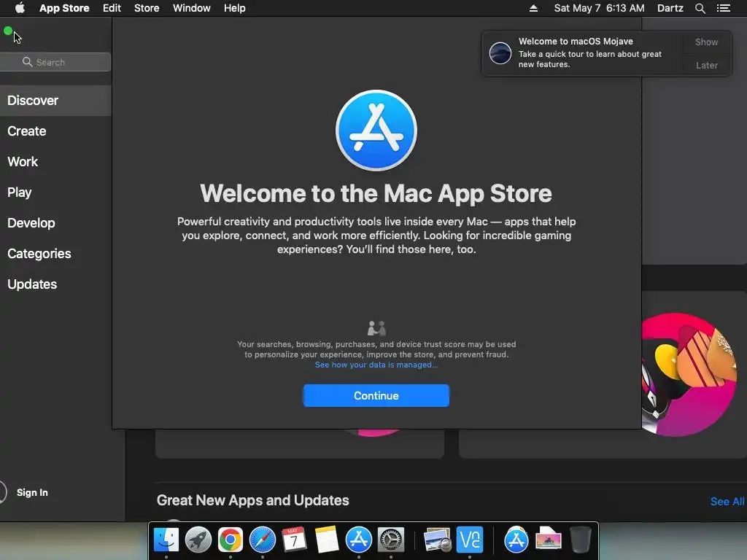Open Spotlight search magnifier icon

point(700,8)
